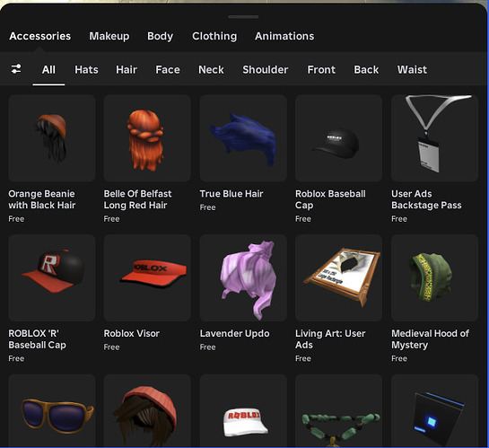The image size is (489, 448).
Task: Select Living Art: User Ads thumbnail
Action: [x=338, y=277]
